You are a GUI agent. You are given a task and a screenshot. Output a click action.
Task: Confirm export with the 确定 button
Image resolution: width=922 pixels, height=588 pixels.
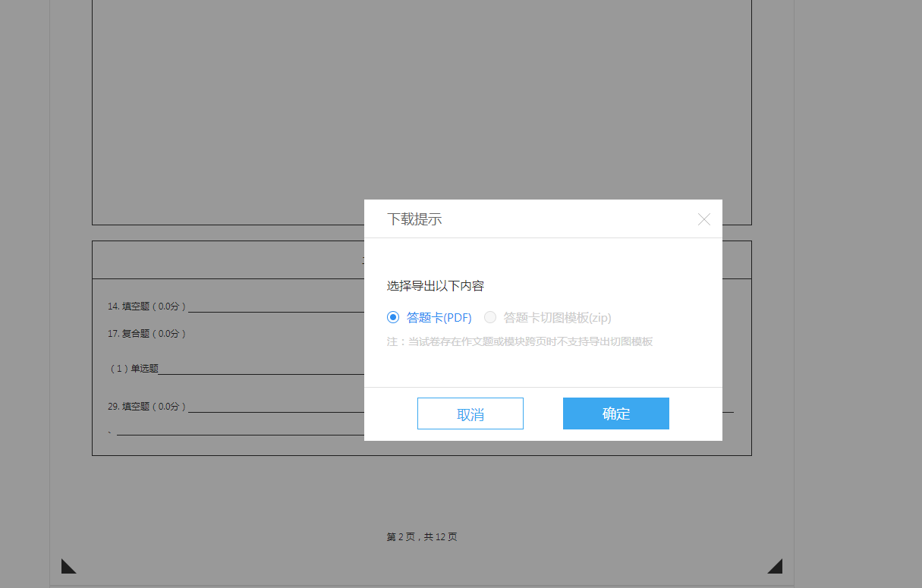coord(616,413)
